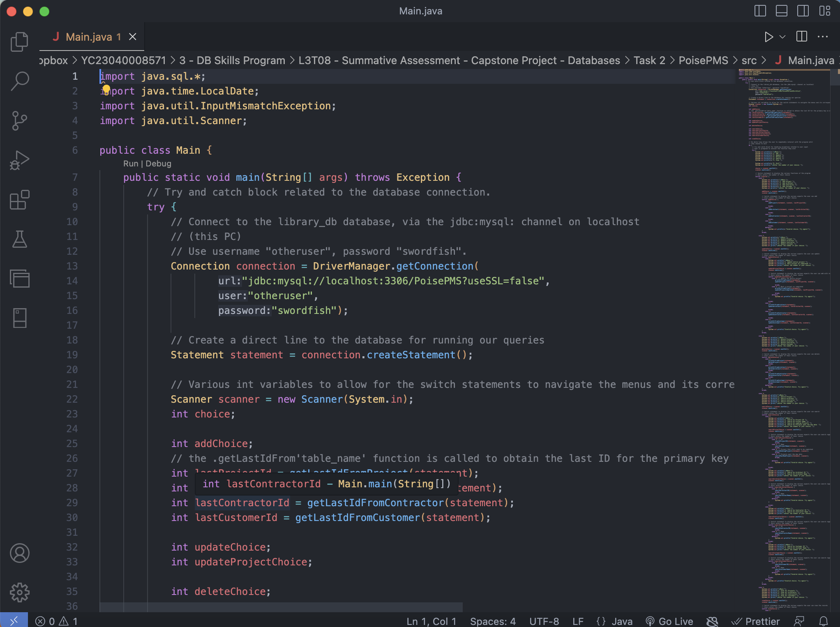Click the Run code lens above main

[130, 163]
